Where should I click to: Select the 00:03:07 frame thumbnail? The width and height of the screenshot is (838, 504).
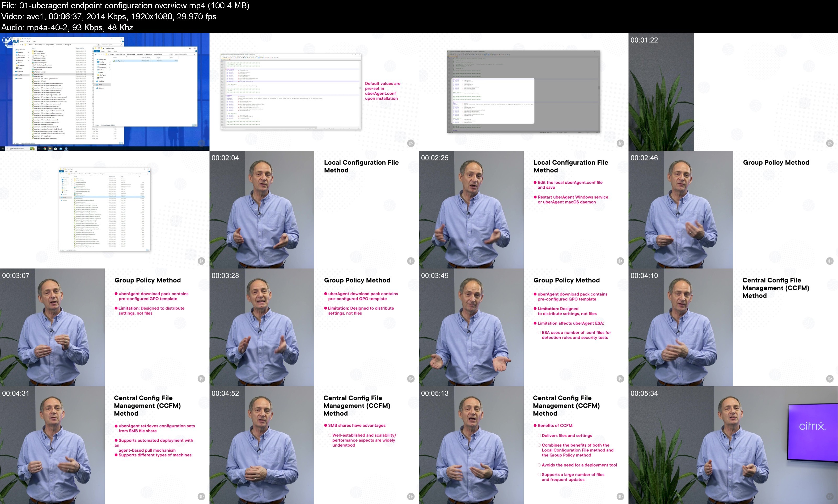(105, 327)
